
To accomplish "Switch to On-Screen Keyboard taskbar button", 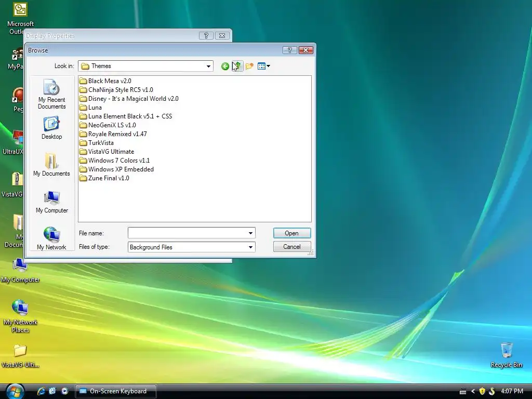I will click(115, 391).
